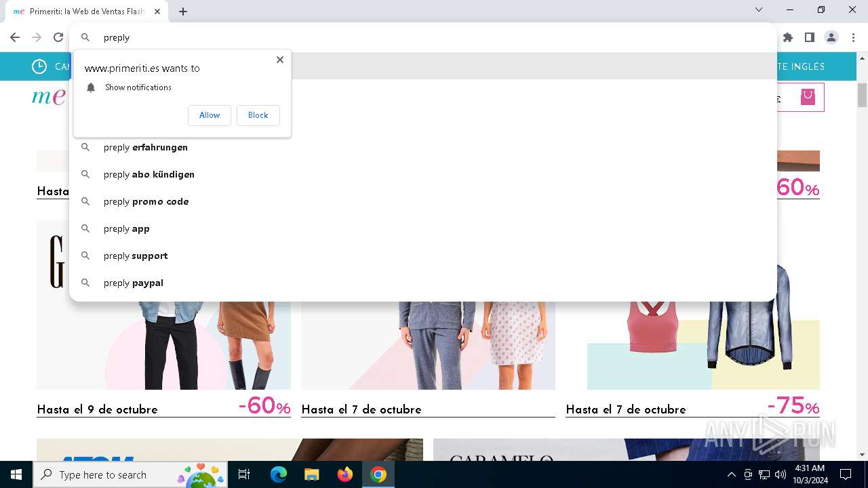Open the Extensions puzzle icon

coord(788,37)
